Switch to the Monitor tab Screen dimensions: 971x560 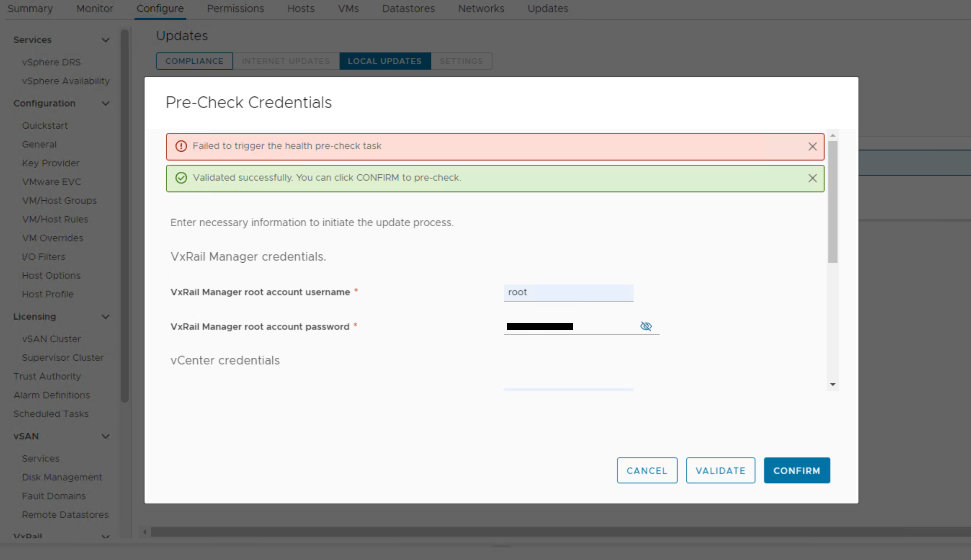95,9
